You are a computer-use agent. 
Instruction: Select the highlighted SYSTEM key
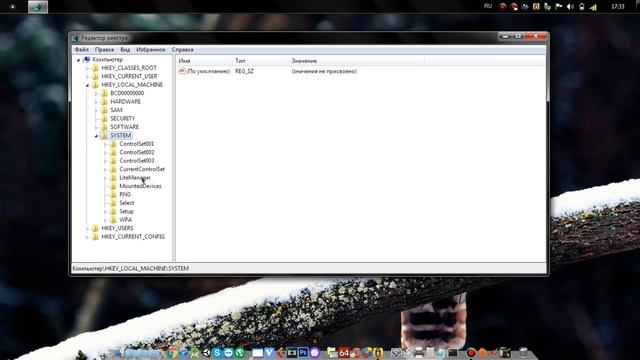(x=120, y=135)
